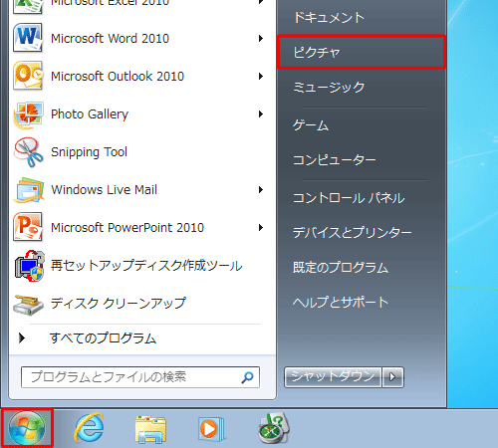This screenshot has width=498, height=448.
Task: Open ミュージック in the Start menu
Action: [x=329, y=88]
